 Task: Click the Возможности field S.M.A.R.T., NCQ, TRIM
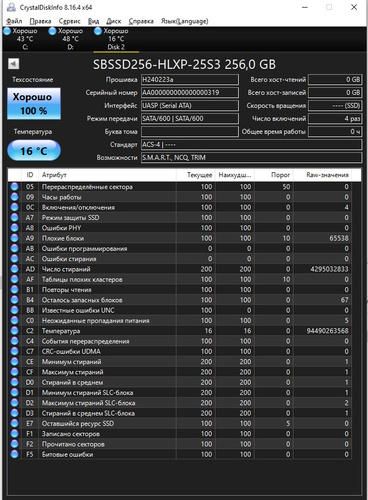pos(252,158)
